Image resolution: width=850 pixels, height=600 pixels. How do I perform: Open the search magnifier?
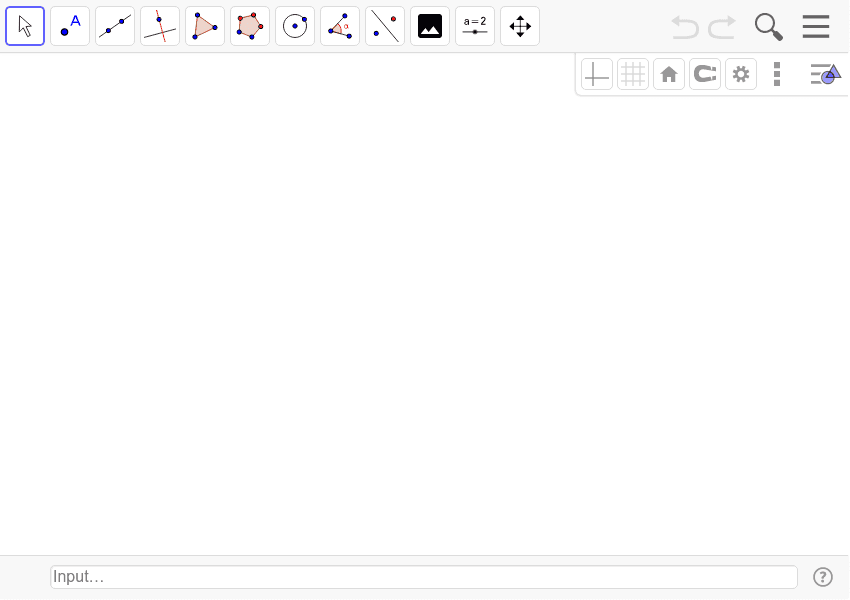click(x=769, y=27)
